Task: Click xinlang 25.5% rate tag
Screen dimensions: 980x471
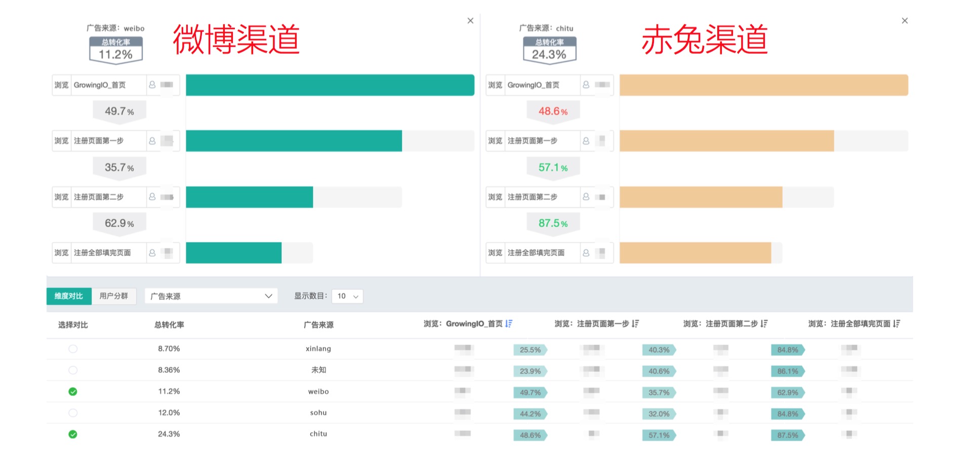Action: click(x=530, y=350)
